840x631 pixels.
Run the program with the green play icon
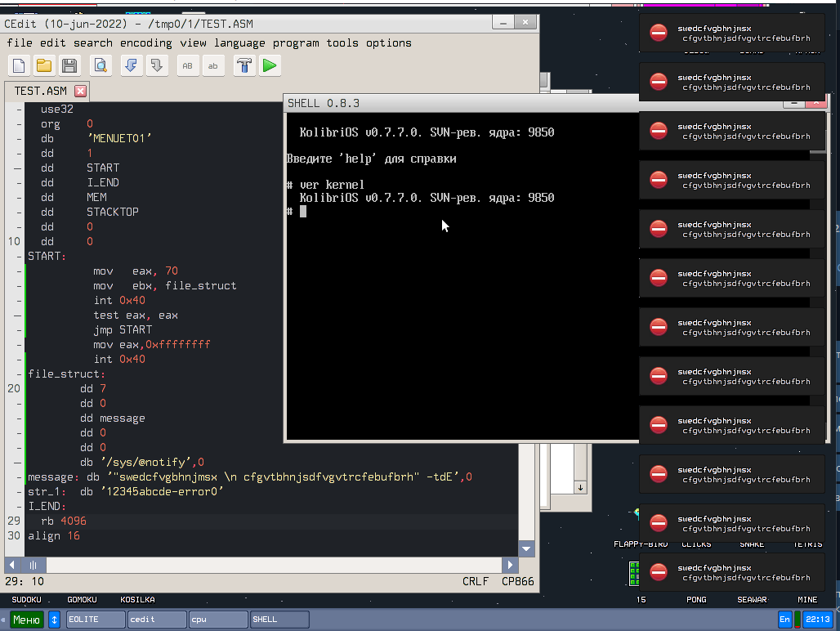tap(270, 65)
